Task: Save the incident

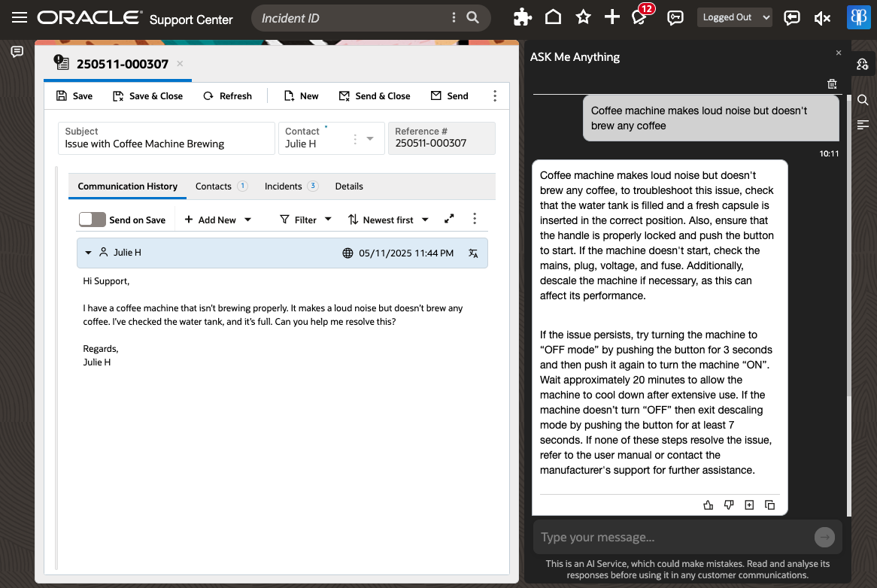Action: [x=74, y=96]
